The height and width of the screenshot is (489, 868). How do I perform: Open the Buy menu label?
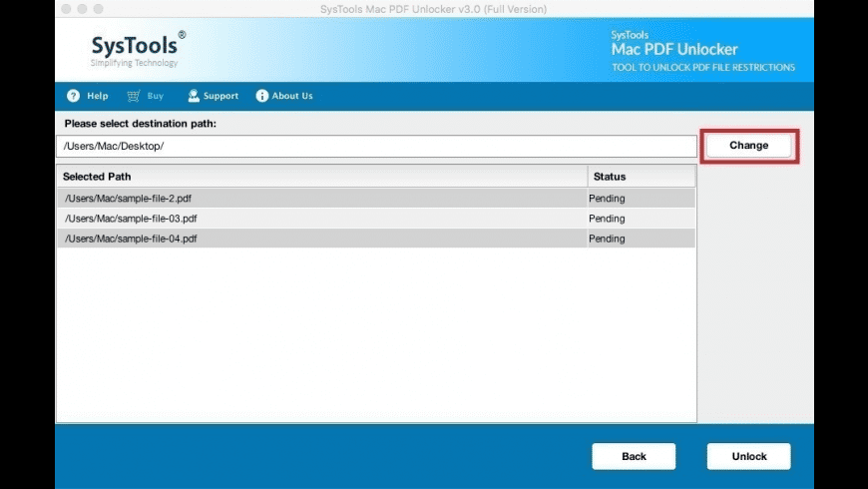click(155, 96)
